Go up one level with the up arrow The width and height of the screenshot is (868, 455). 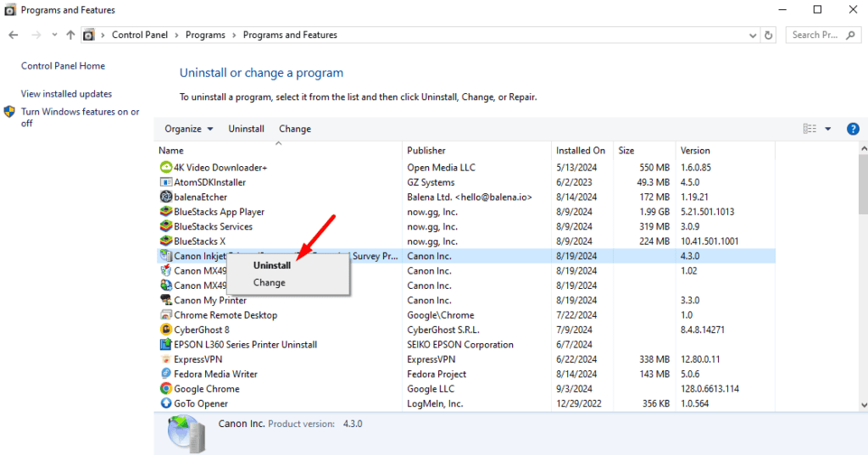point(70,35)
